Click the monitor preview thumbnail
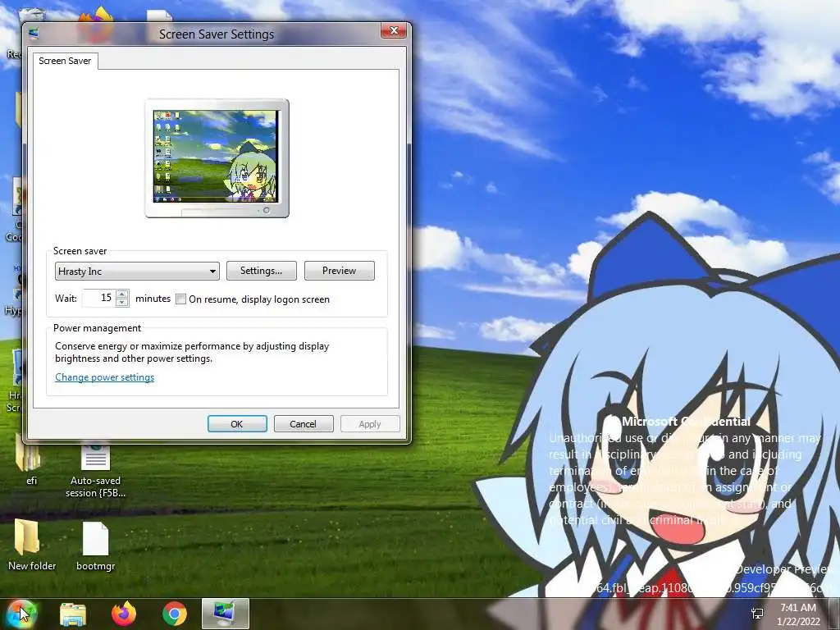Viewport: 840px width, 630px height. click(x=217, y=158)
